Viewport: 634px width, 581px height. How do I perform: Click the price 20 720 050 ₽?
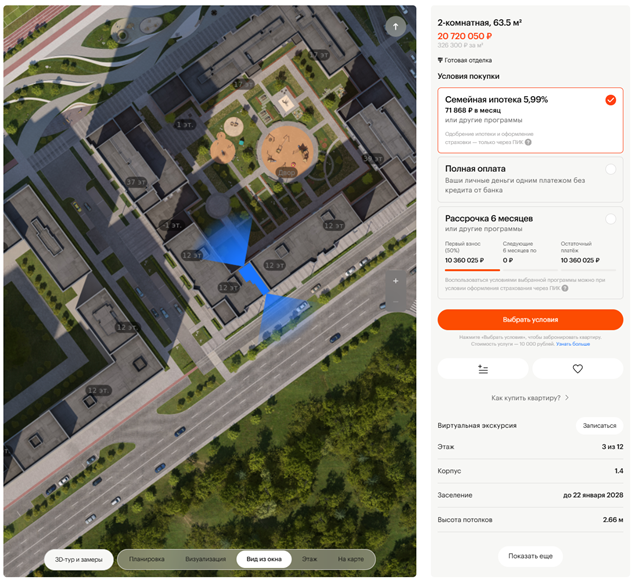(464, 36)
